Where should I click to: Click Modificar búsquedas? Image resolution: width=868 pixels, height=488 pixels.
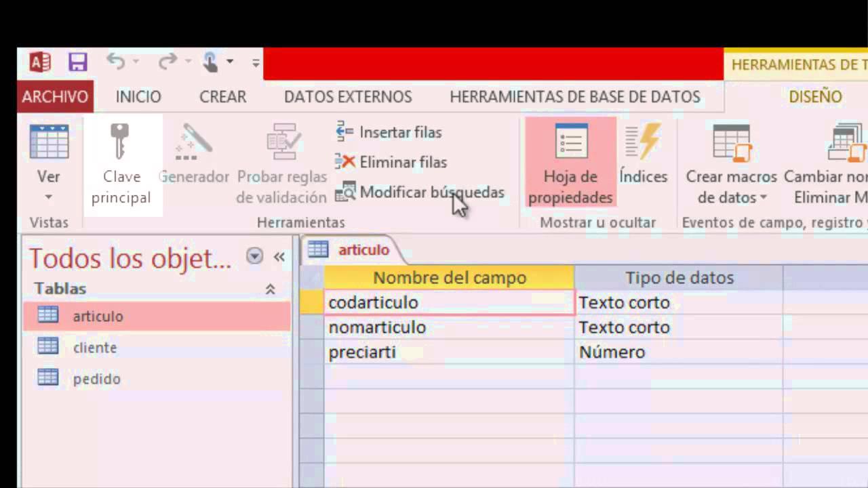coord(420,192)
